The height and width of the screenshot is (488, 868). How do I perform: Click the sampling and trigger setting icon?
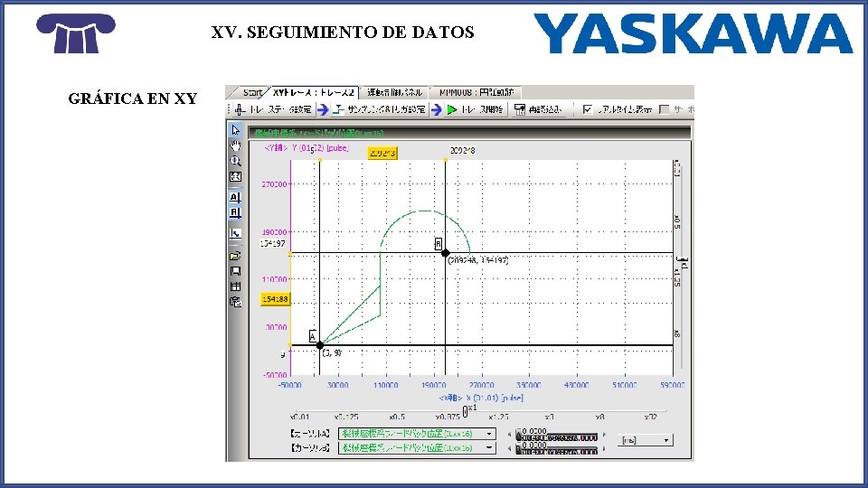(338, 109)
